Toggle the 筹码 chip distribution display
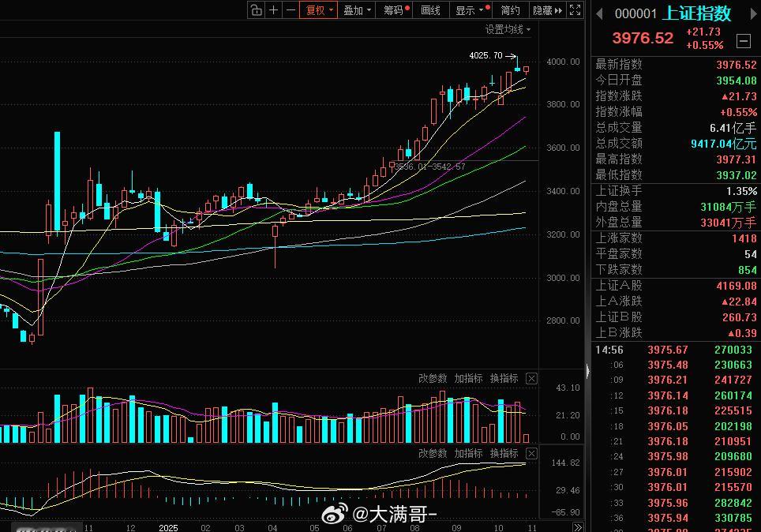Image resolution: width=761 pixels, height=532 pixels. pyautogui.click(x=392, y=10)
